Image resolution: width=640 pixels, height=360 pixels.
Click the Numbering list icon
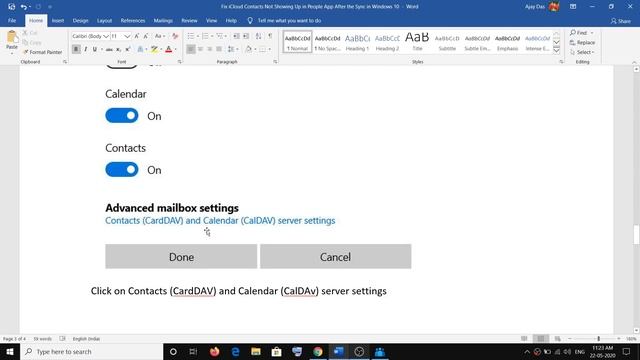(x=205, y=36)
